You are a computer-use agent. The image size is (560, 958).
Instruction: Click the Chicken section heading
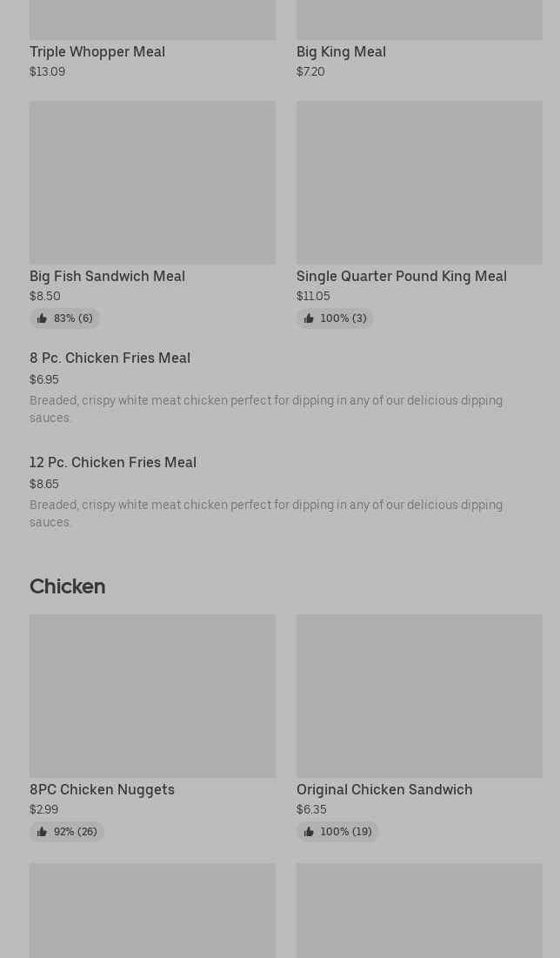tap(67, 586)
